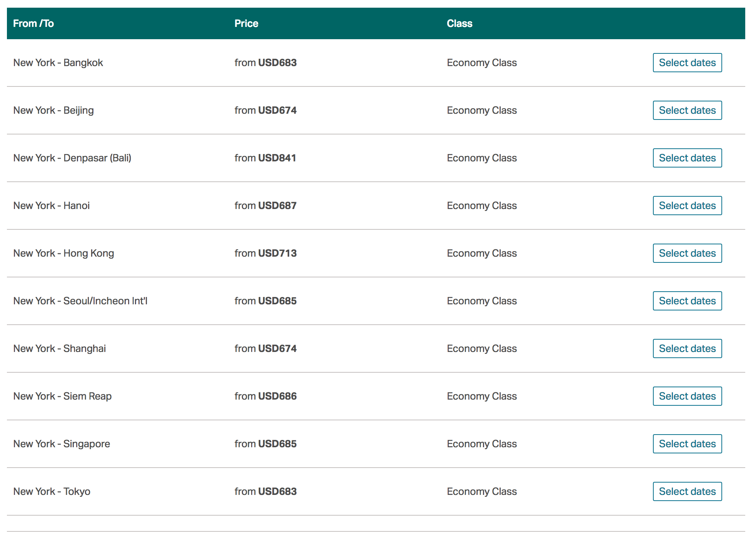This screenshot has height=541, width=756.
Task: Select dates for New York - Singapore
Action: pos(687,444)
